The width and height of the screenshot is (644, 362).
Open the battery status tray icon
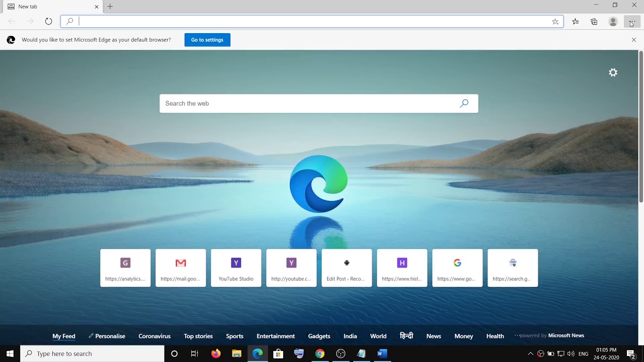(550, 353)
